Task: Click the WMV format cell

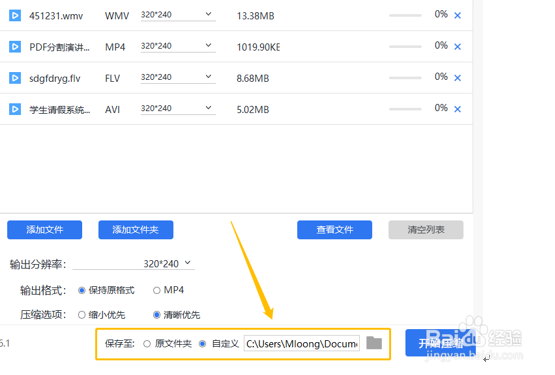Action: pyautogui.click(x=117, y=16)
